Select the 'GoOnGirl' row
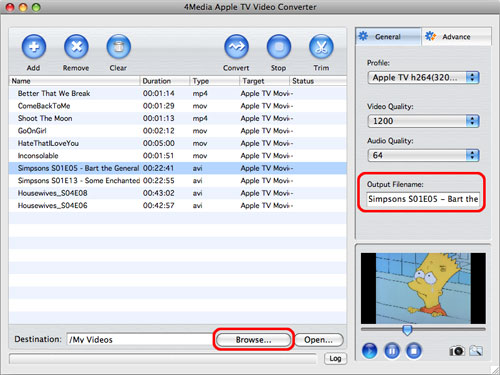 coord(178,131)
